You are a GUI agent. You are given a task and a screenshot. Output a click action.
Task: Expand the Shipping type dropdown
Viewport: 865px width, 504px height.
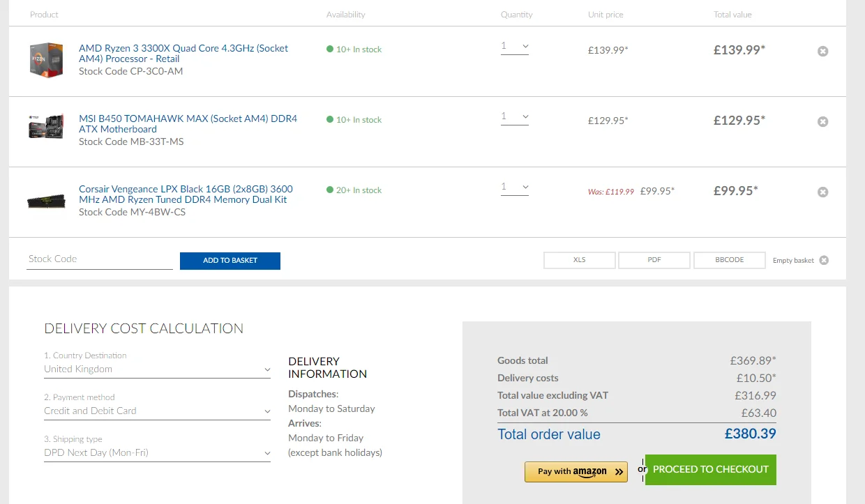pos(157,453)
